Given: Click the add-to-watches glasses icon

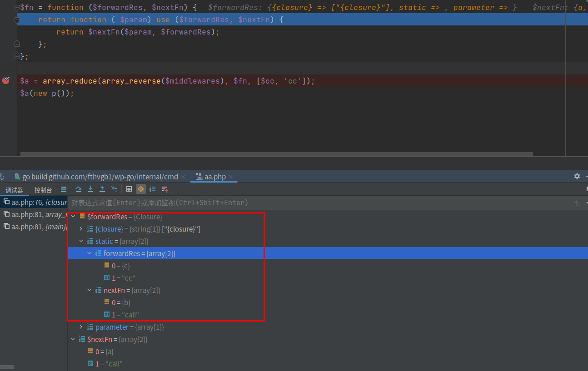Looking at the screenshot, I should coord(577,203).
